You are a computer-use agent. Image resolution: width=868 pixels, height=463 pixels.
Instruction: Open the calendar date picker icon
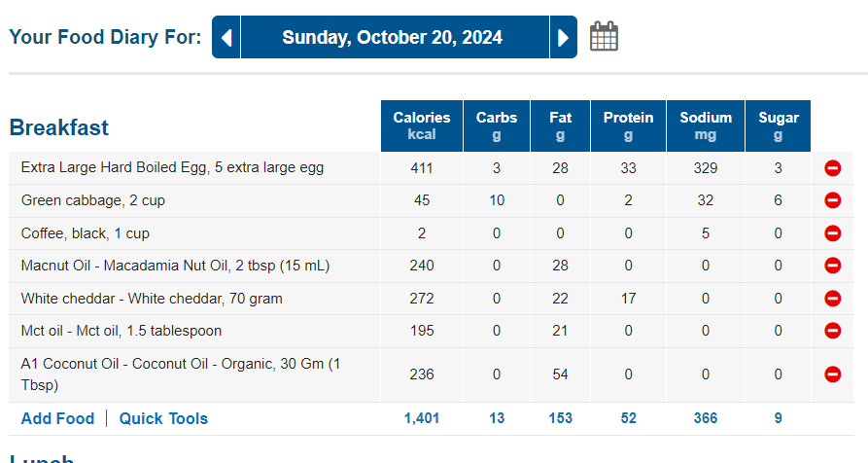click(604, 37)
